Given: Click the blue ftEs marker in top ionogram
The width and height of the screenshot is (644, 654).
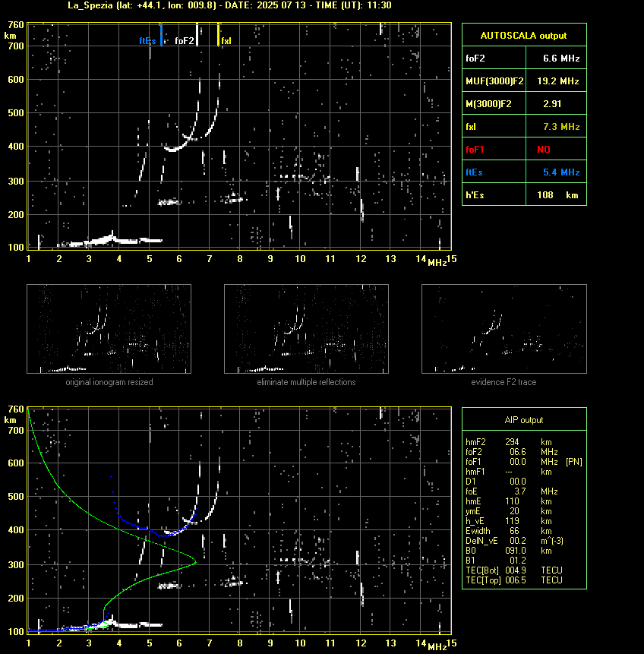Looking at the screenshot, I should (161, 34).
